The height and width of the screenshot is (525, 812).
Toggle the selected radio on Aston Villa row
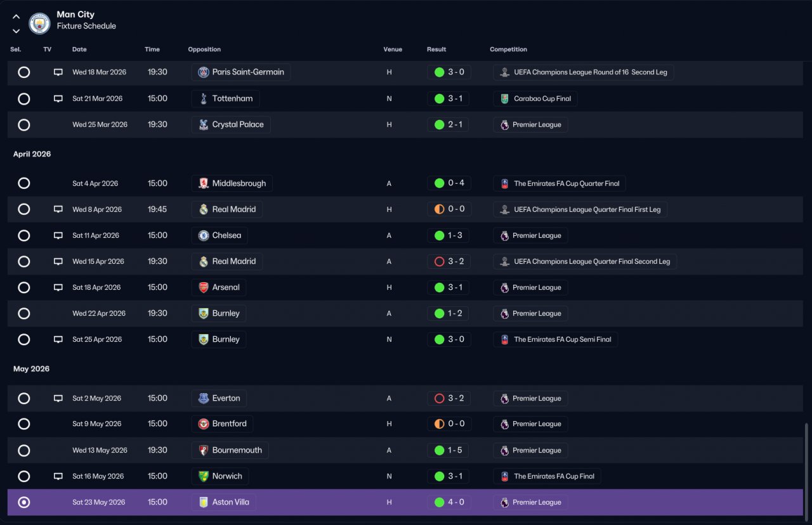(x=23, y=502)
